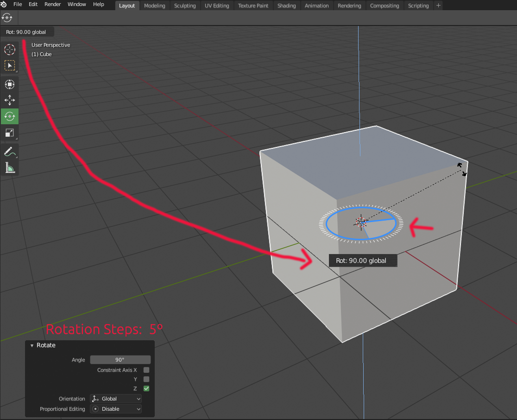Select the Scale tool
517x420 pixels.
tap(10, 133)
